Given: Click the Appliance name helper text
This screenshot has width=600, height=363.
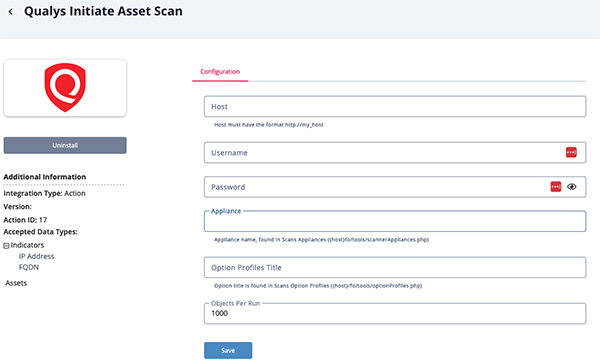Looking at the screenshot, I should (x=321, y=240).
